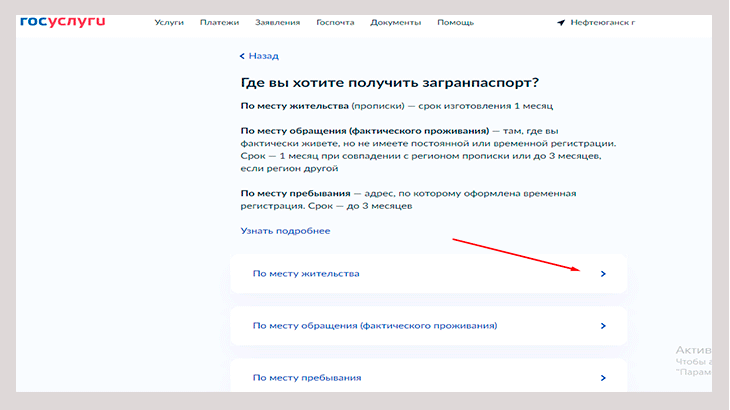The height and width of the screenshot is (410, 730).
Task: Click the chevron in По месту жительства row
Action: tap(603, 274)
